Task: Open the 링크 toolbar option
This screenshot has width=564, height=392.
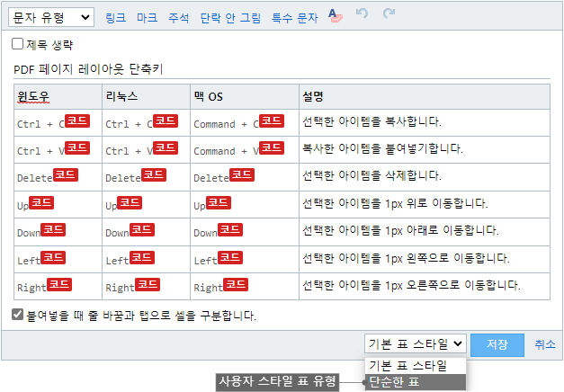Action: (x=115, y=18)
